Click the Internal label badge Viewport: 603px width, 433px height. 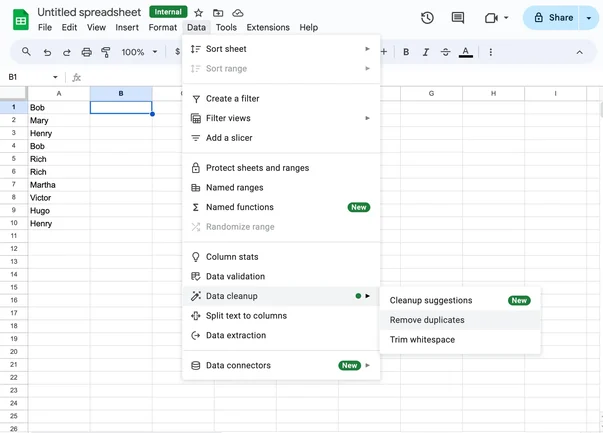[168, 12]
